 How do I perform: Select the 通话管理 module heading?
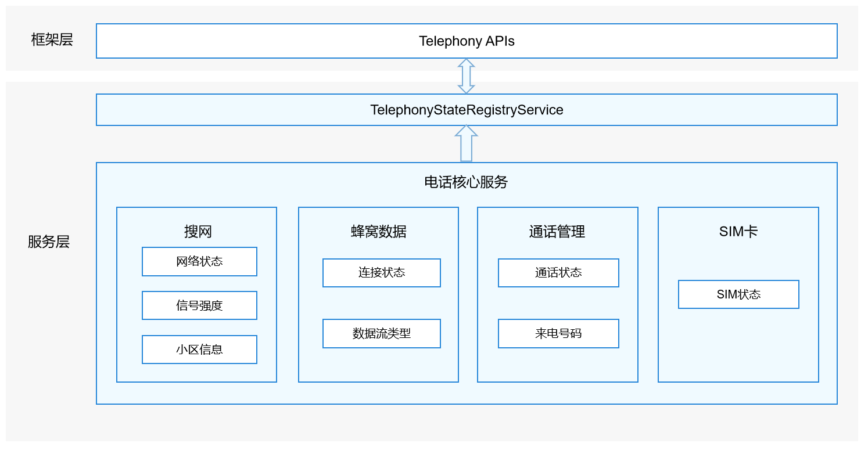point(557,232)
